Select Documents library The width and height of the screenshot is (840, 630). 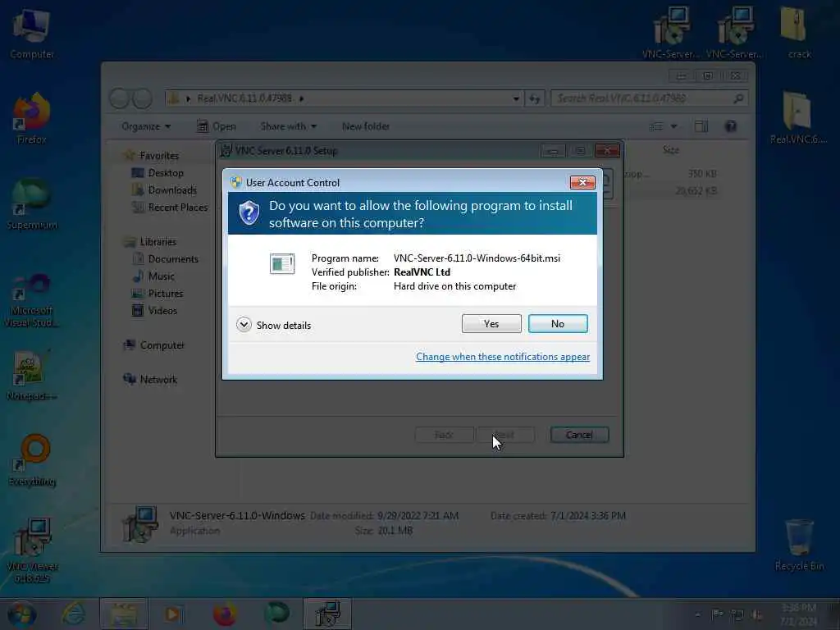click(x=173, y=258)
